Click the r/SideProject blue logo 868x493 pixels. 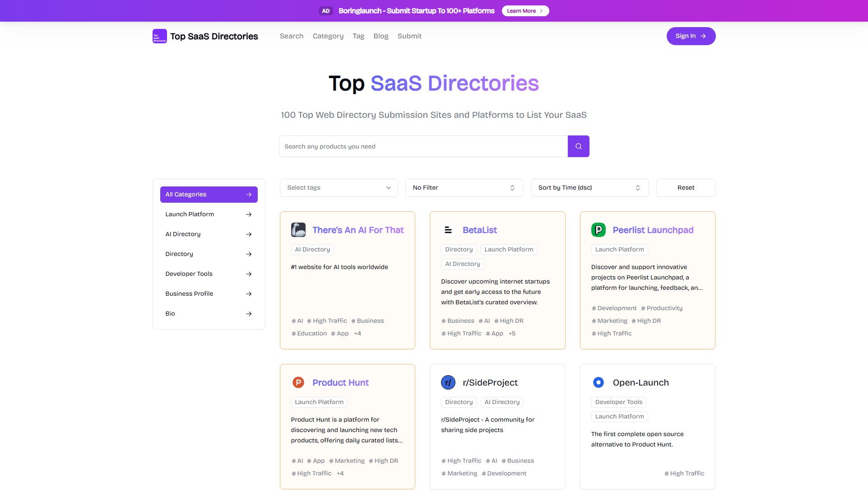(x=448, y=382)
